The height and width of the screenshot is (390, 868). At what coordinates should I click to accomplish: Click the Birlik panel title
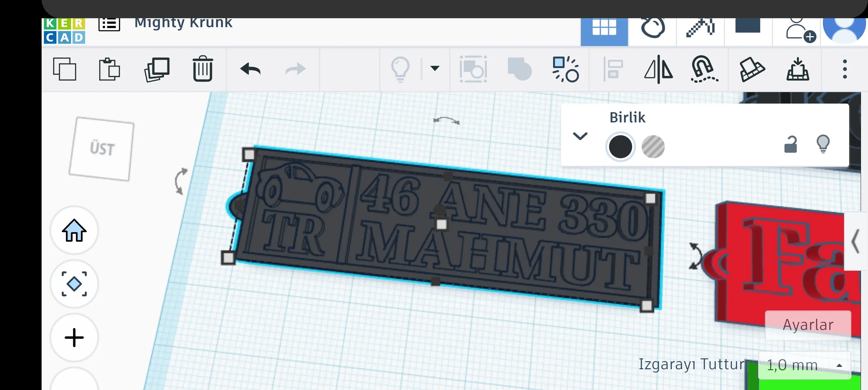[627, 117]
